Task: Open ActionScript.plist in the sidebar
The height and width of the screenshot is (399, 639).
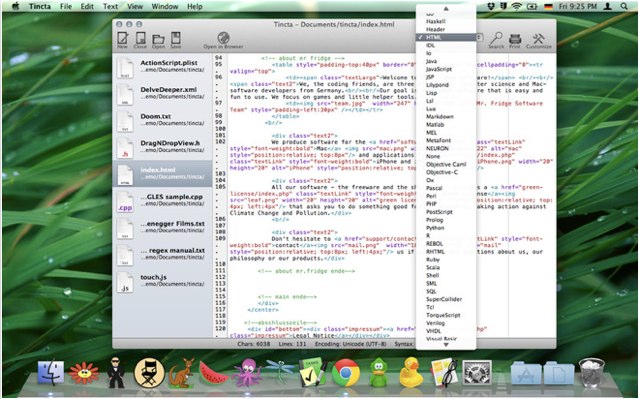Action: [x=162, y=66]
